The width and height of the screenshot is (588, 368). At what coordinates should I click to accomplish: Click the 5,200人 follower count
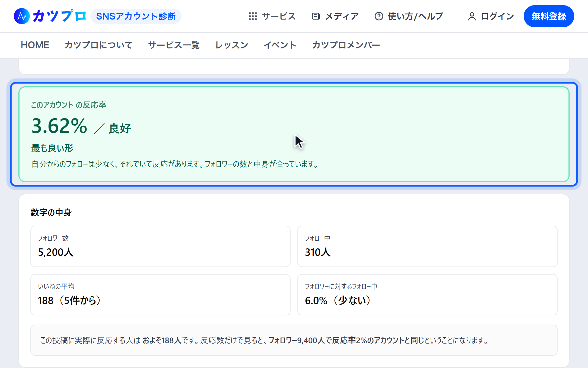(x=56, y=252)
